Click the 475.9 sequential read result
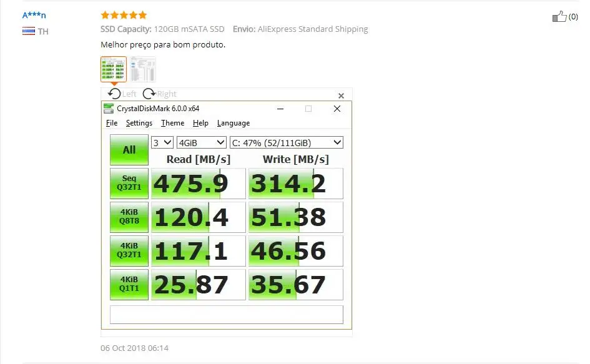 click(x=199, y=184)
